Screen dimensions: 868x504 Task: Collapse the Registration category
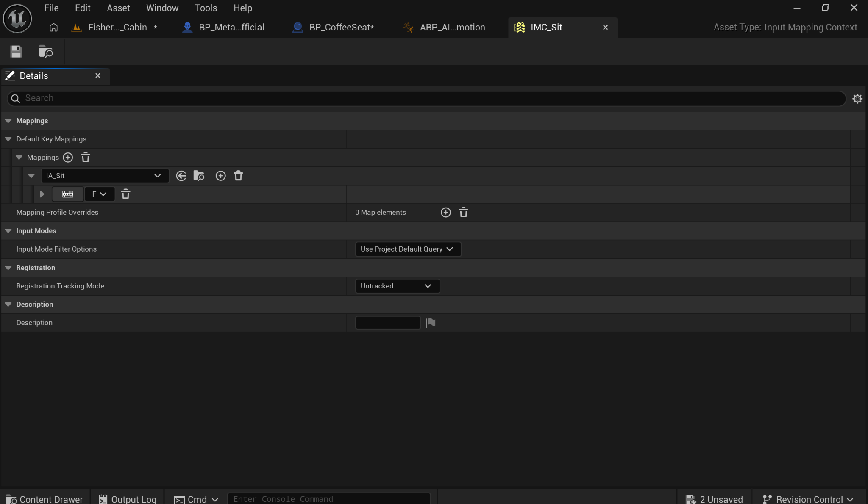(x=8, y=268)
